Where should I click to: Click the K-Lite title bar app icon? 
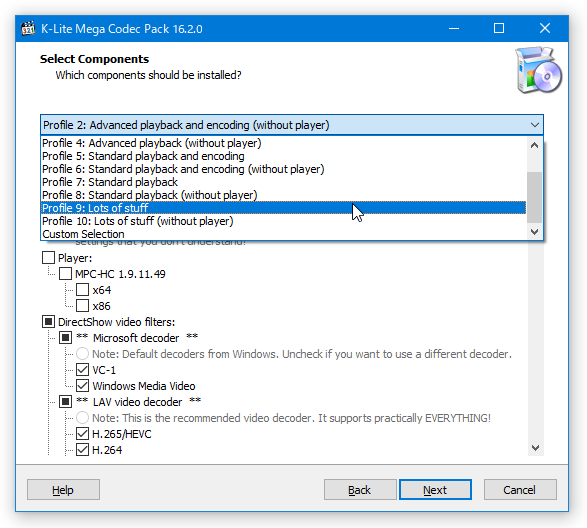coord(28,28)
